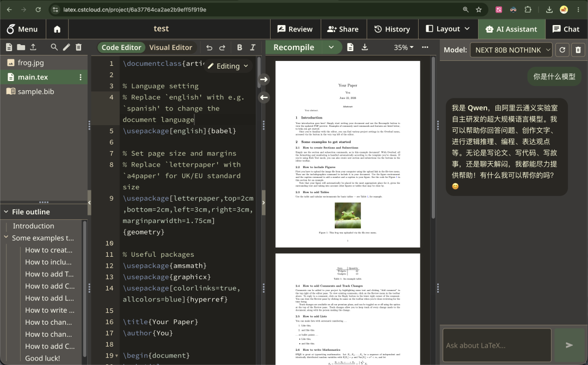The height and width of the screenshot is (365, 588).
Task: Click the browser address bar URL
Action: pos(134,10)
